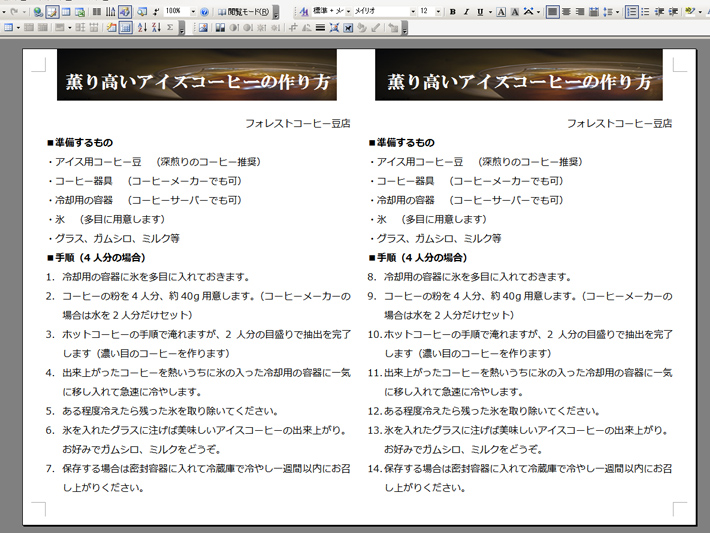Sort ascending in the table toolbar
710x533 pixels.
pyautogui.click(x=141, y=27)
